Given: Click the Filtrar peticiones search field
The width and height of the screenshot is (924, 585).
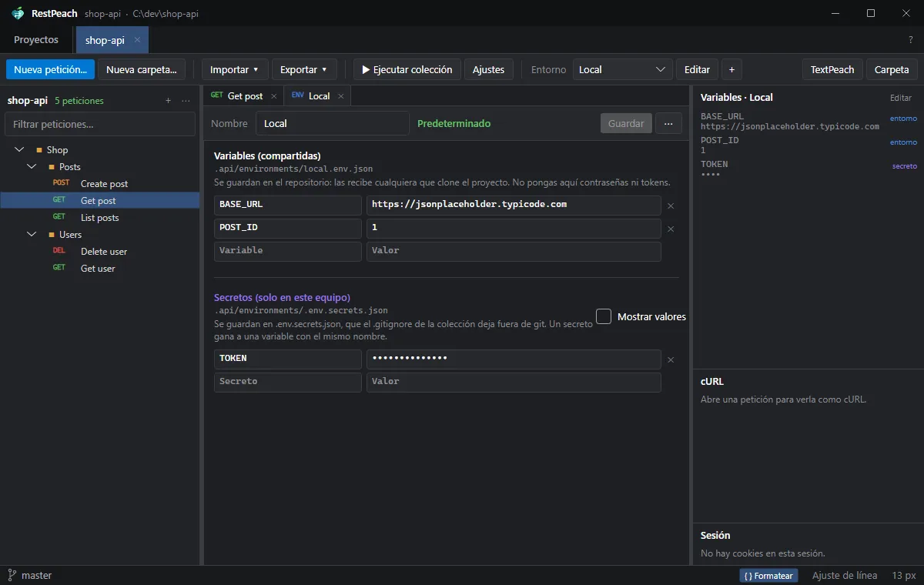Looking at the screenshot, I should tap(100, 124).
